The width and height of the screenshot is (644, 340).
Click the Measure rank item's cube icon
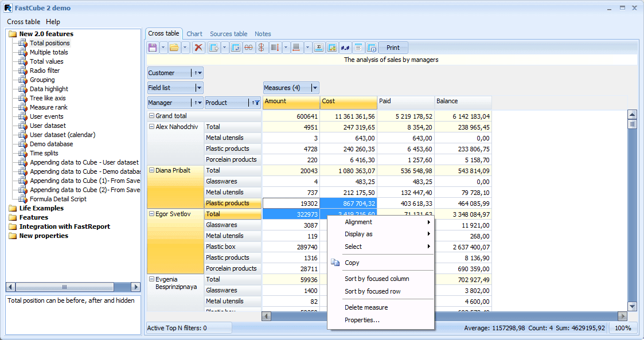(x=23, y=108)
